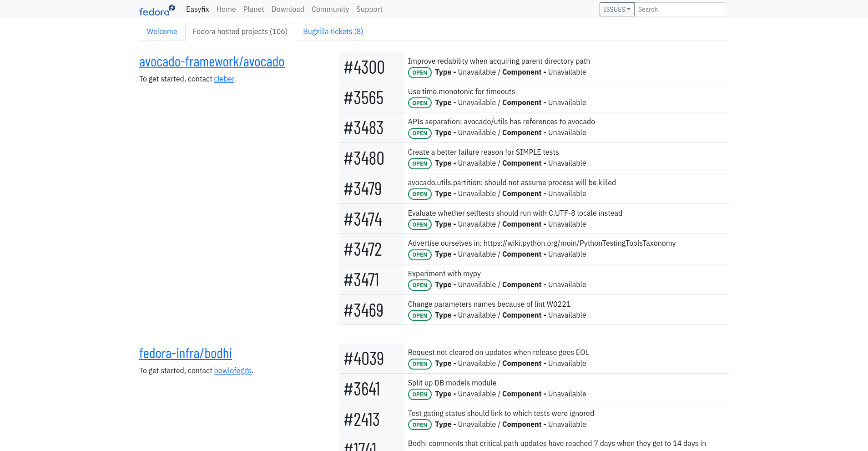Click OPEN badge on issue #3469
The height and width of the screenshot is (451, 868).
click(x=419, y=315)
